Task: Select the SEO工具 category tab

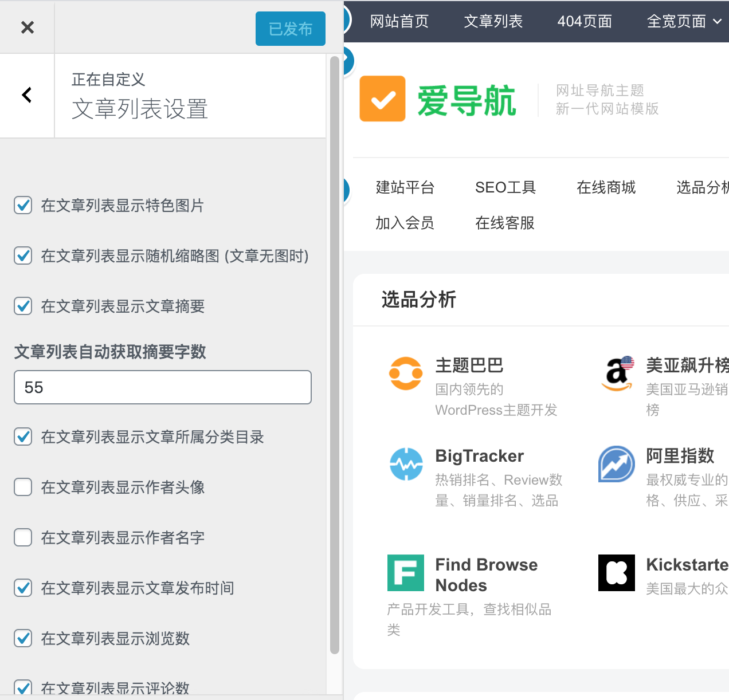Action: coord(505,187)
